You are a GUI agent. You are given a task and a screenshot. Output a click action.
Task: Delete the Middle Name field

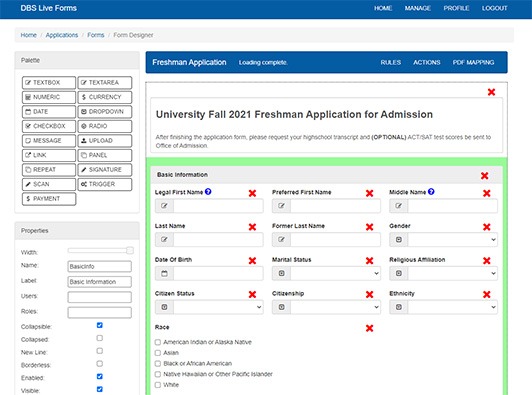pyautogui.click(x=487, y=193)
